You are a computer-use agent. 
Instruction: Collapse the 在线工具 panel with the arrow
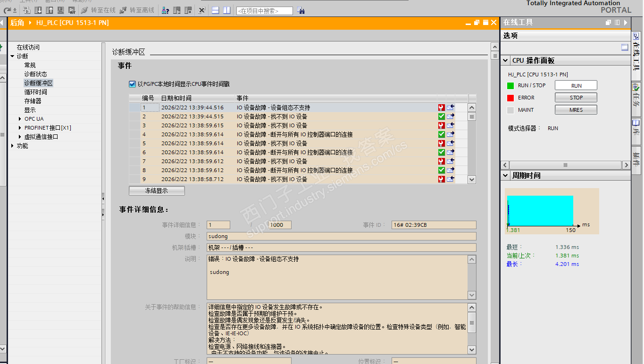[626, 22]
